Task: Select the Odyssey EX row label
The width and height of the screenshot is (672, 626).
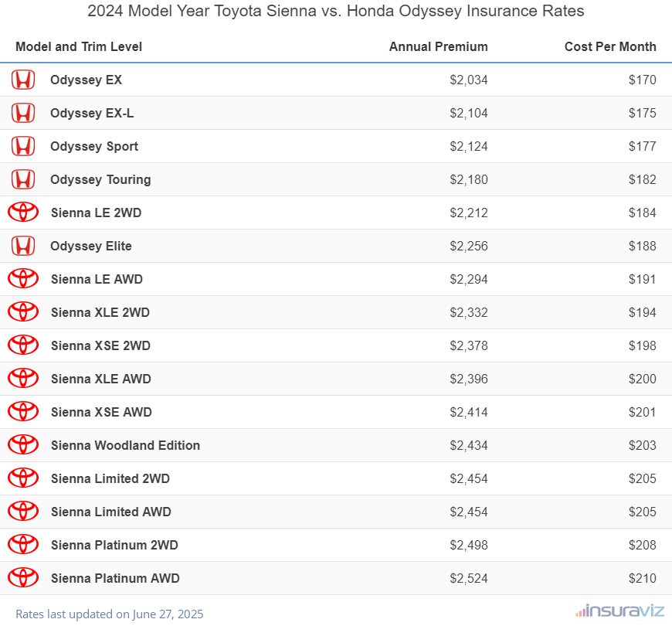Action: pyautogui.click(x=87, y=80)
